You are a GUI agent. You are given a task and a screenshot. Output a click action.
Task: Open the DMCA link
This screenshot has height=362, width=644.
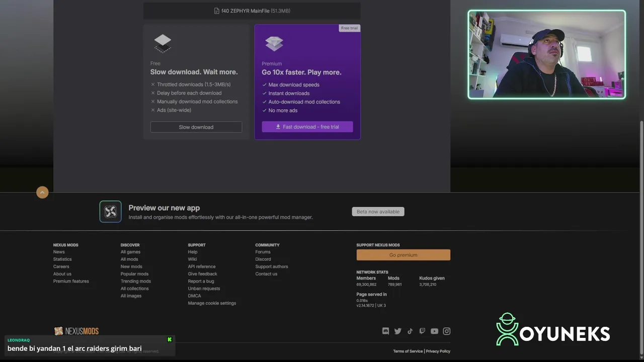(194, 296)
